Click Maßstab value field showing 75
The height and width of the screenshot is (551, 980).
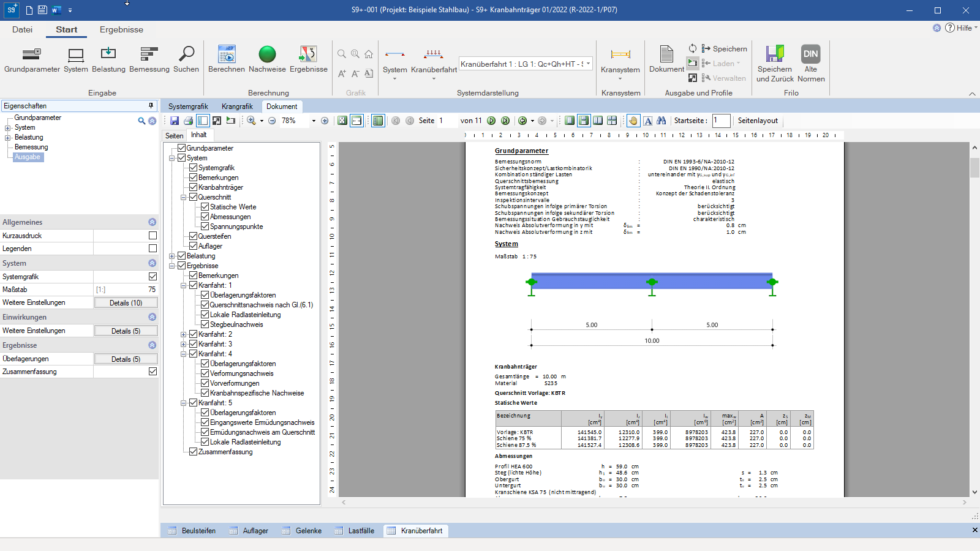click(126, 290)
